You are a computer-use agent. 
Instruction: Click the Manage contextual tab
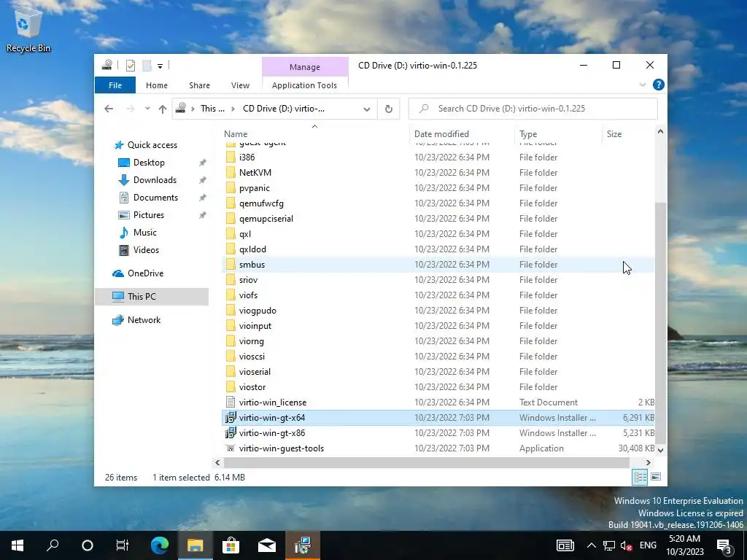click(x=305, y=67)
